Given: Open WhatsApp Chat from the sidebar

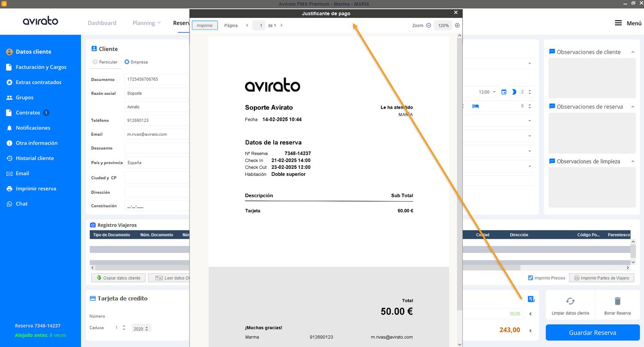Looking at the screenshot, I should tap(17, 204).
